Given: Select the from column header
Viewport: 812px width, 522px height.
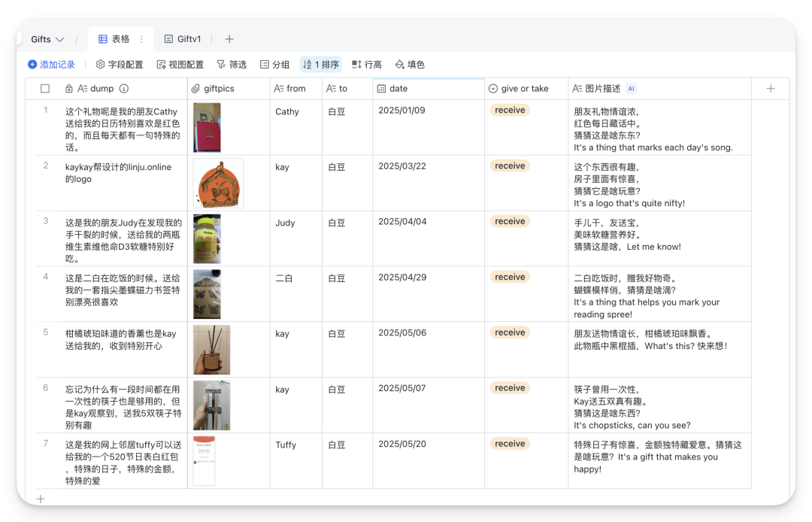Looking at the screenshot, I should pyautogui.click(x=295, y=89).
